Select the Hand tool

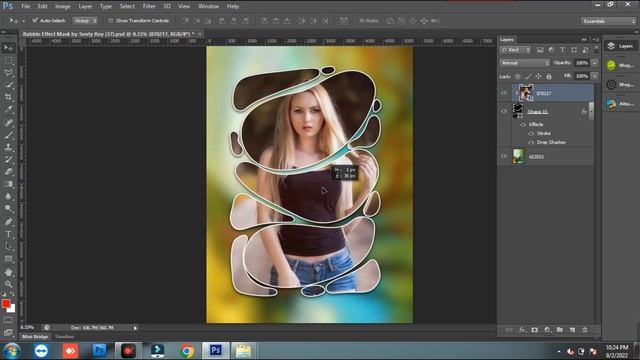[x=8, y=272]
